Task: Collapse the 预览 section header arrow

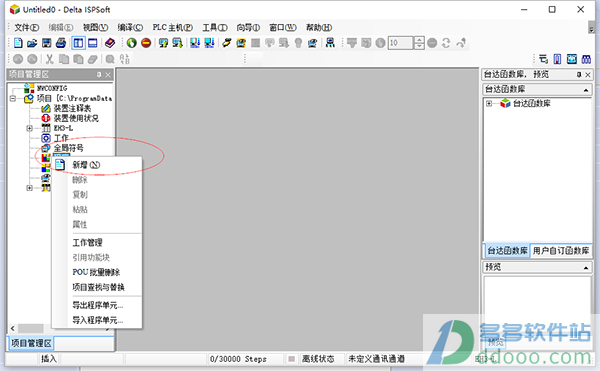Action: click(x=586, y=267)
